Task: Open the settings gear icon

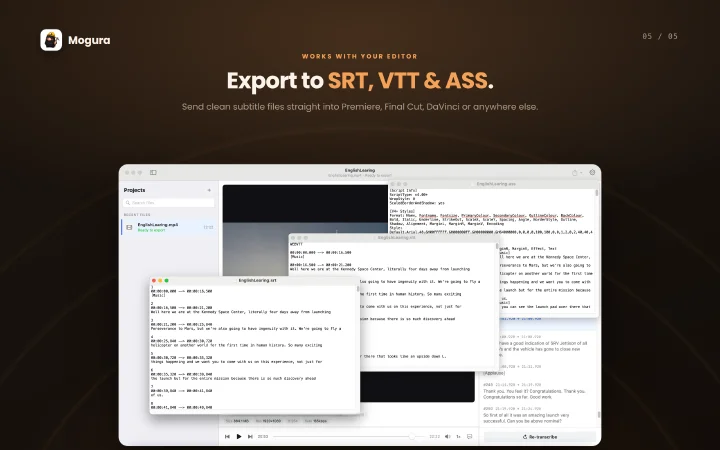Action: coord(592,173)
